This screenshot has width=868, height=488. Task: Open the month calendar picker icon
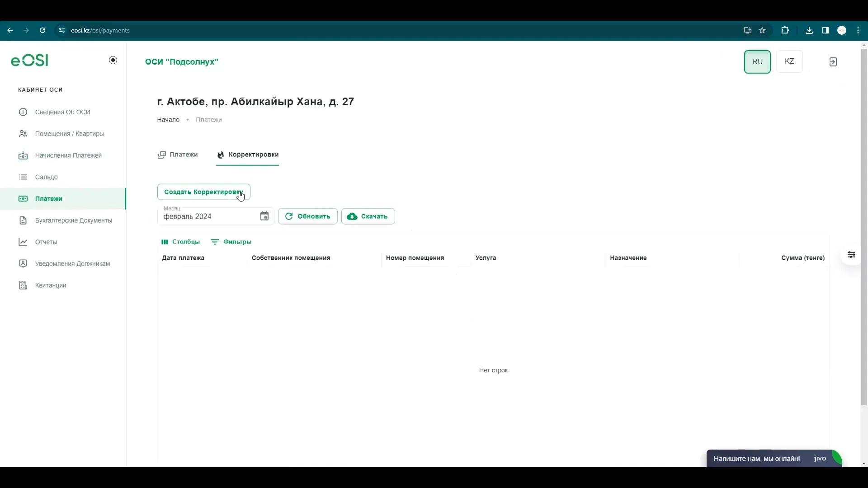tap(264, 216)
